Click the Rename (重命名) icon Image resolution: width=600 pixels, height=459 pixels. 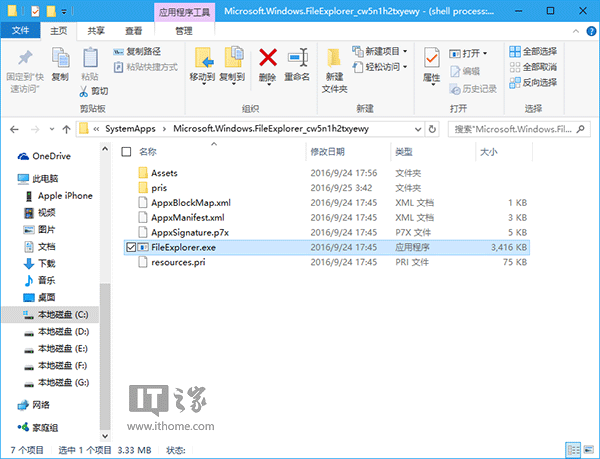coord(297,58)
